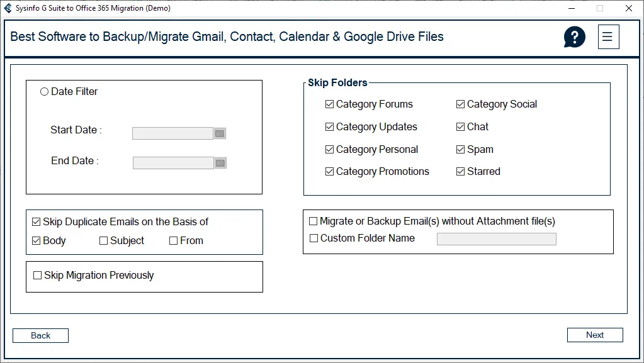Check Migrate or Backup without Attachment files
This screenshot has width=644, height=363.
(x=313, y=221)
